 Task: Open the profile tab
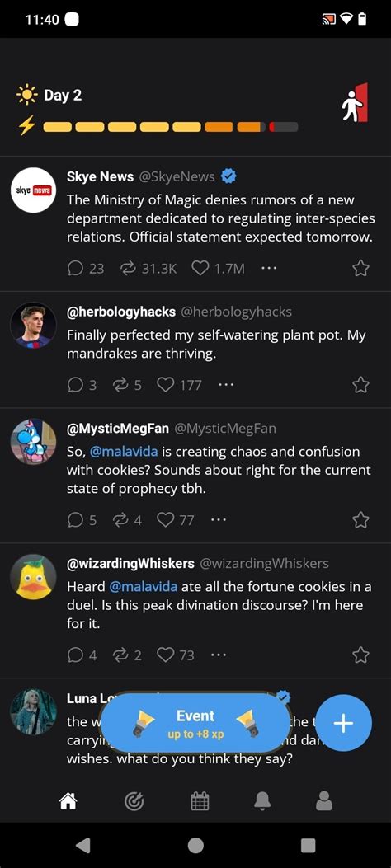pyautogui.click(x=324, y=800)
